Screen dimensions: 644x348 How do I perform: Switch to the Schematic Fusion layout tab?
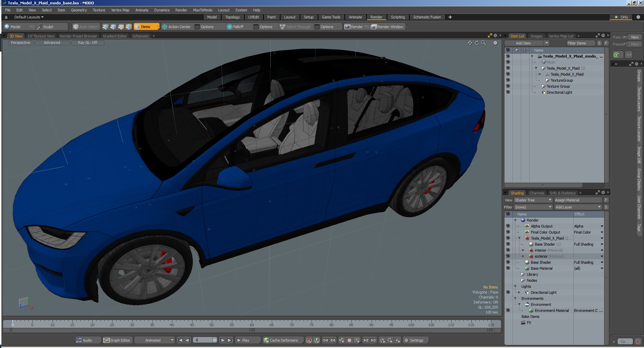[427, 17]
